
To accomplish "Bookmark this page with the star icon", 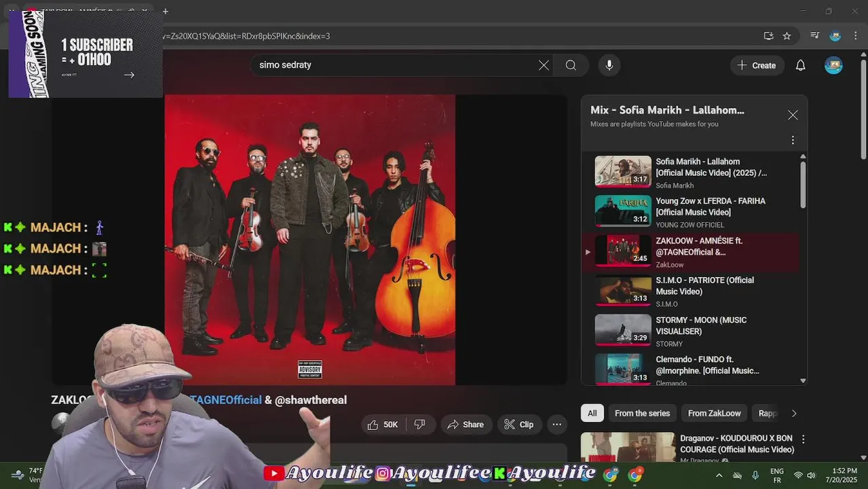I will pos(787,36).
